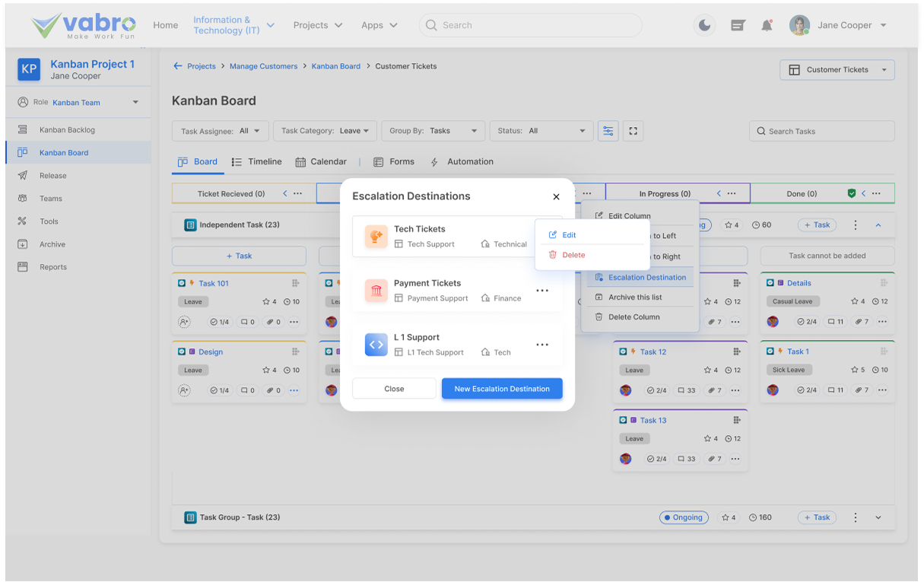Open the Customer Tickets dropdown

[837, 70]
